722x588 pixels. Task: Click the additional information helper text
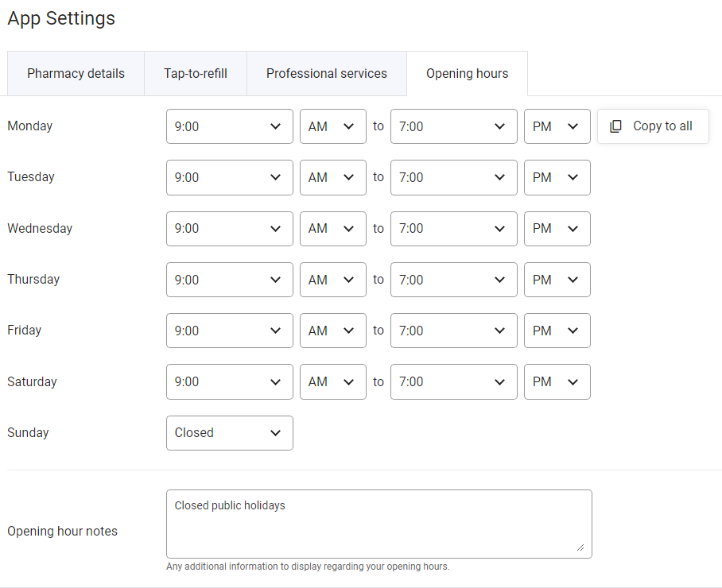click(308, 567)
